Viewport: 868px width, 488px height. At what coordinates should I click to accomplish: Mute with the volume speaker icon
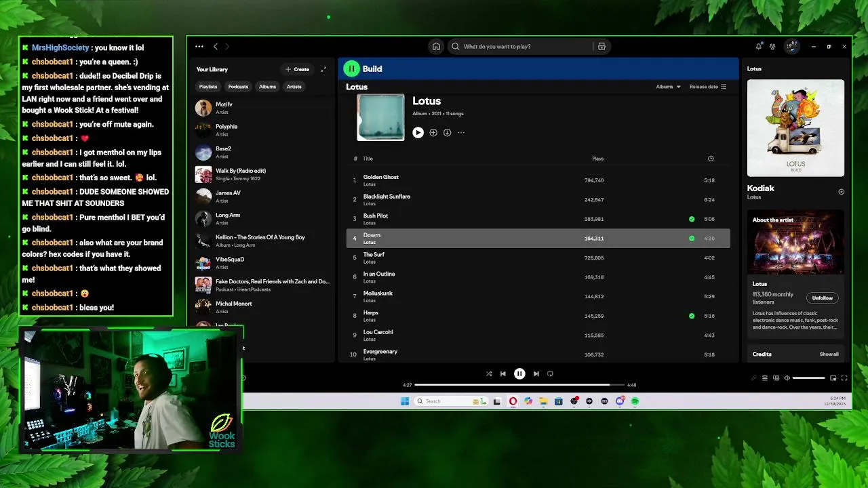click(787, 378)
